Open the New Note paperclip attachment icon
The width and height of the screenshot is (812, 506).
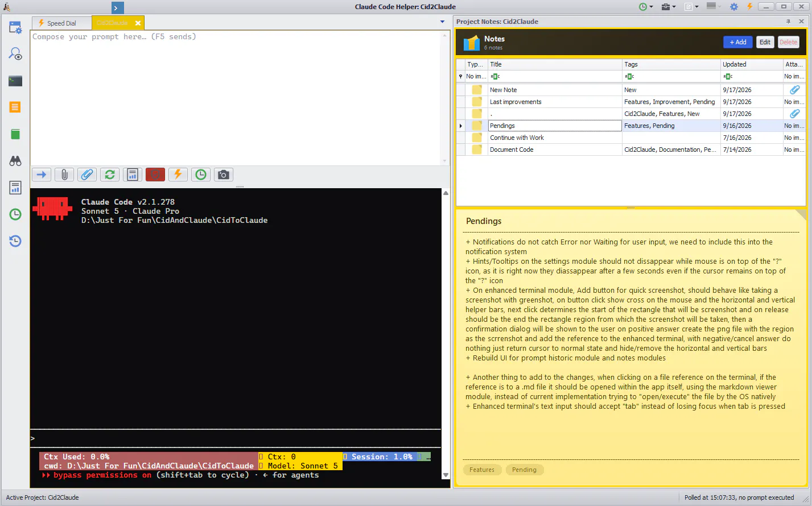pos(794,90)
